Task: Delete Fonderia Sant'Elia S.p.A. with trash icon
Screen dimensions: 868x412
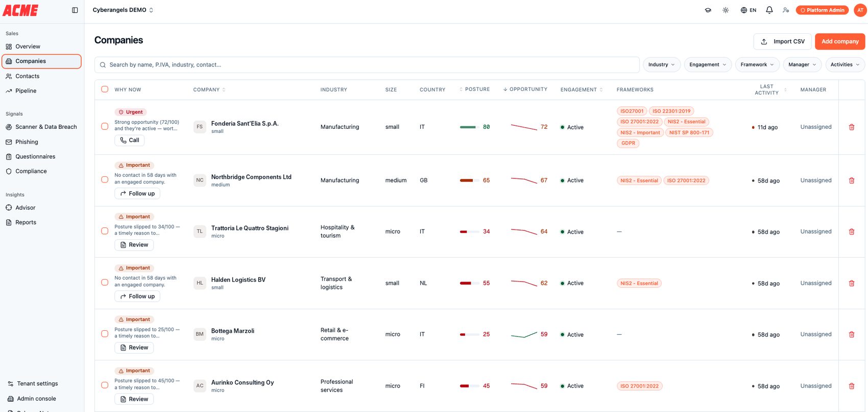Action: click(852, 127)
